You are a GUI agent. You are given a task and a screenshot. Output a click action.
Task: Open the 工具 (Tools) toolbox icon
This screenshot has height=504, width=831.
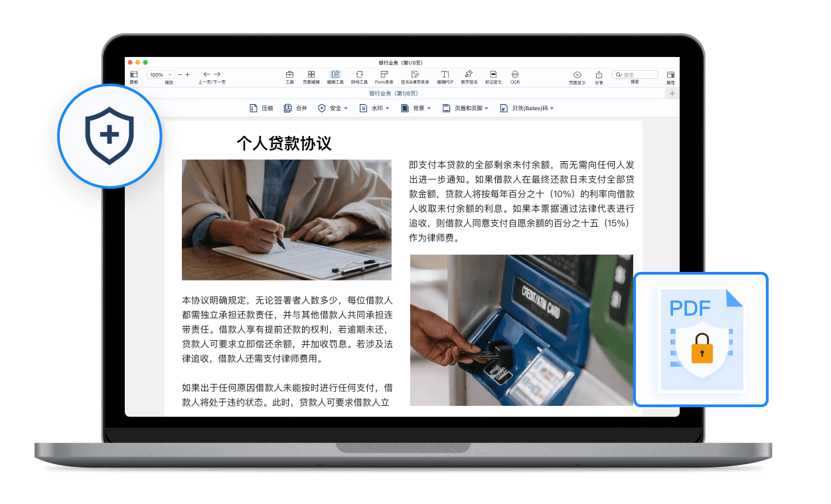(x=289, y=75)
